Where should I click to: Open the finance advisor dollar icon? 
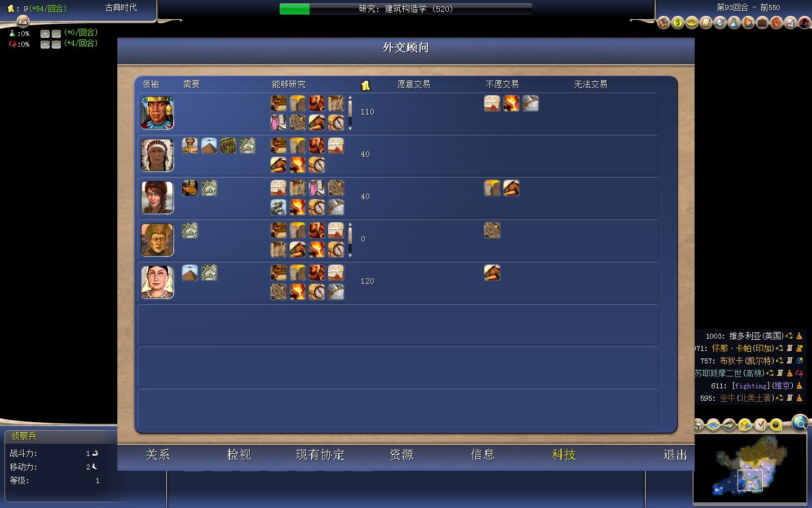[677, 23]
